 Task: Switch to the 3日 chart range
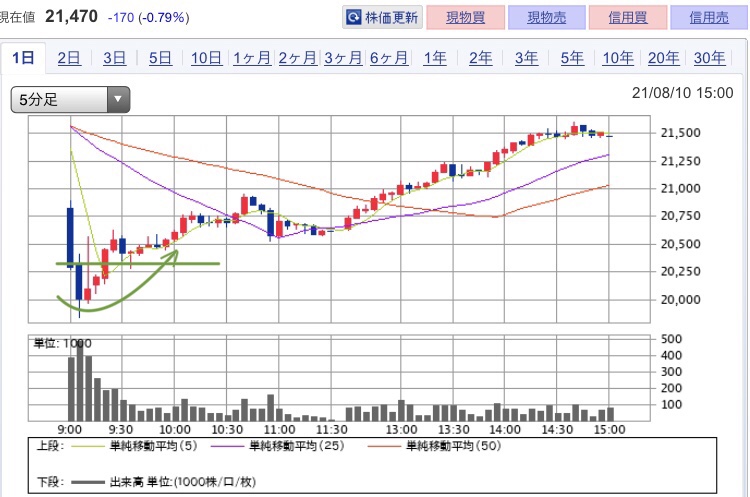(x=114, y=58)
